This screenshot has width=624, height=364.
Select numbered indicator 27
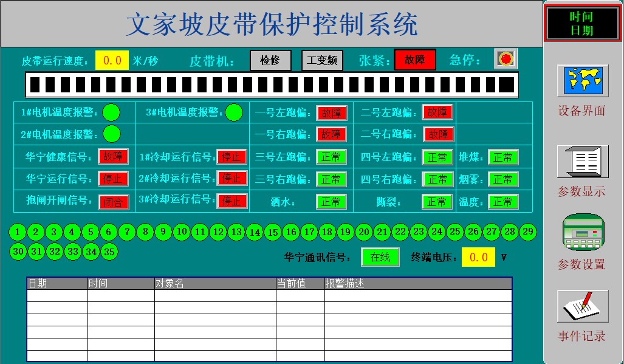(492, 232)
